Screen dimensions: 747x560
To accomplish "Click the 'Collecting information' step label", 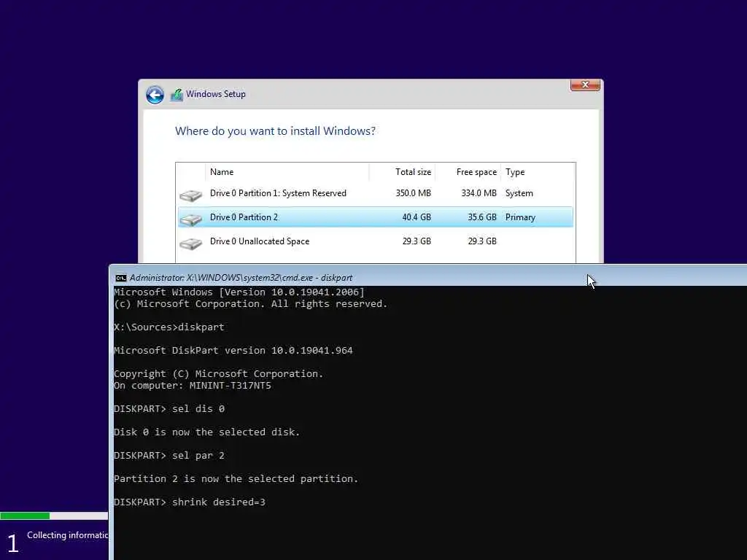I will point(68,535).
